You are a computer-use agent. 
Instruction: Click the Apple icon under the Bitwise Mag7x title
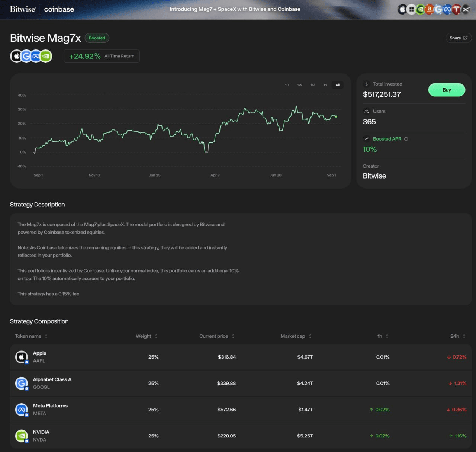tap(16, 56)
